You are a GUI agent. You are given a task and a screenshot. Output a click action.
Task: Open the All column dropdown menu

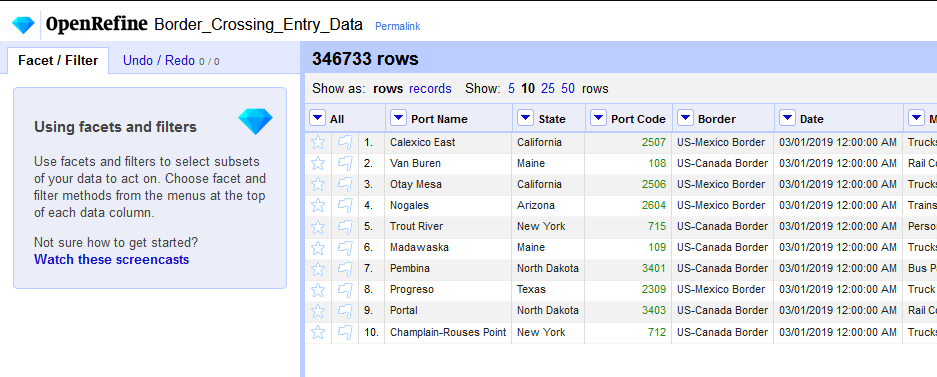(x=317, y=118)
